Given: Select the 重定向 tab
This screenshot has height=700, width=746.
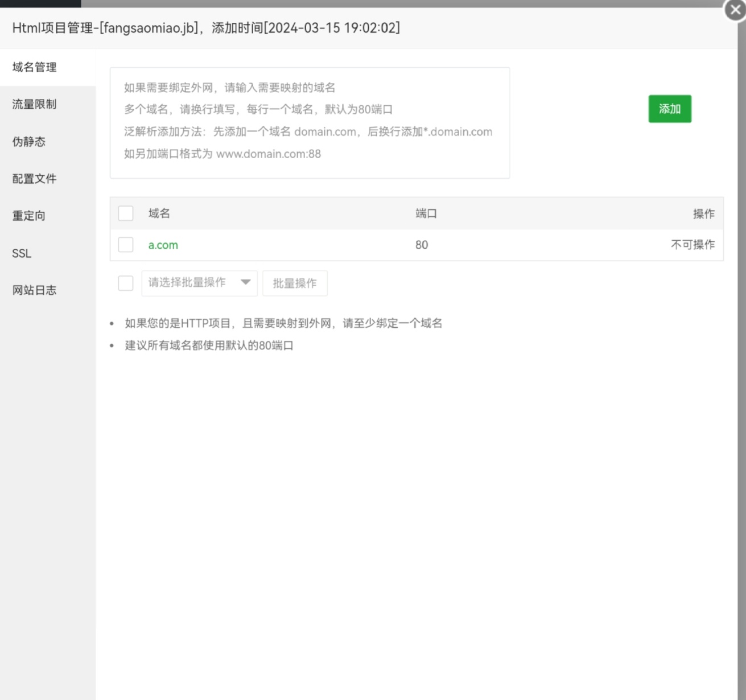Looking at the screenshot, I should 48,216.
